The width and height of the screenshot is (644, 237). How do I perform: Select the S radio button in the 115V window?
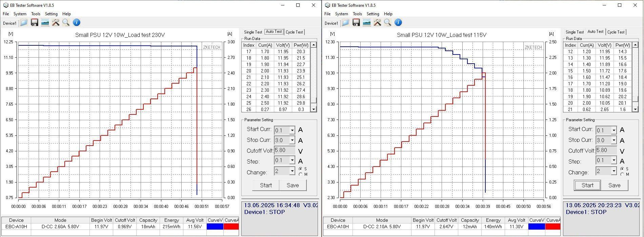pyautogui.click(x=622, y=169)
